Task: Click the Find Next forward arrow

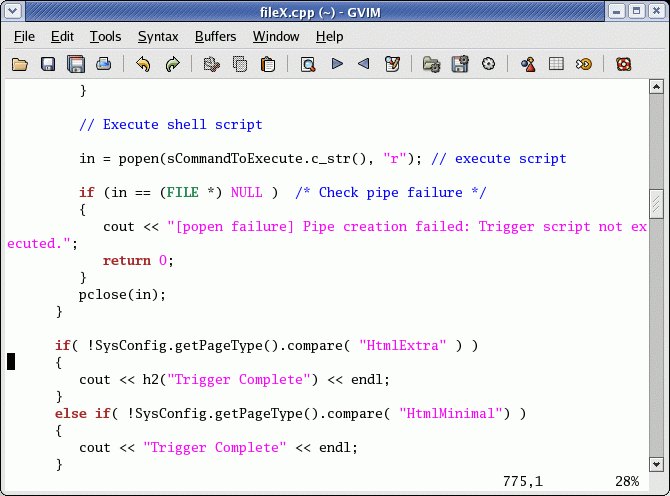Action: pyautogui.click(x=337, y=64)
